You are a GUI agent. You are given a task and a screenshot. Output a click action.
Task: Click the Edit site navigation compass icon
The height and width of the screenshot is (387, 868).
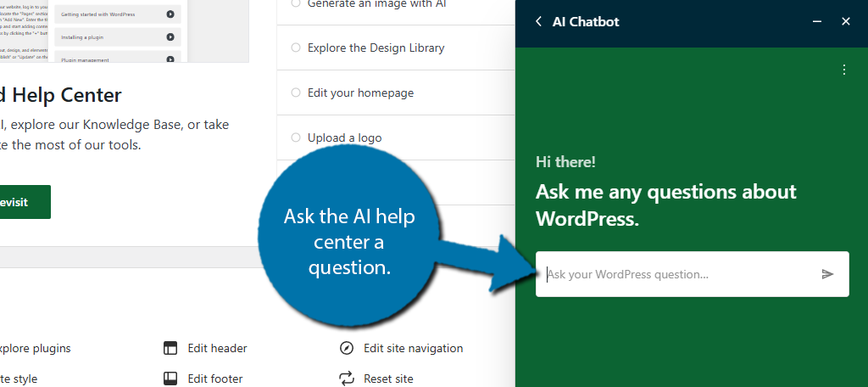pos(346,348)
